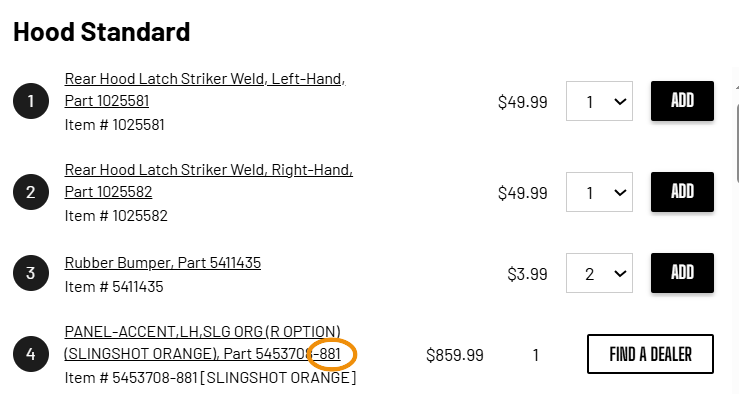Open Rear Hood Latch Striker Right-Hand link
739x394 pixels.
click(x=209, y=181)
